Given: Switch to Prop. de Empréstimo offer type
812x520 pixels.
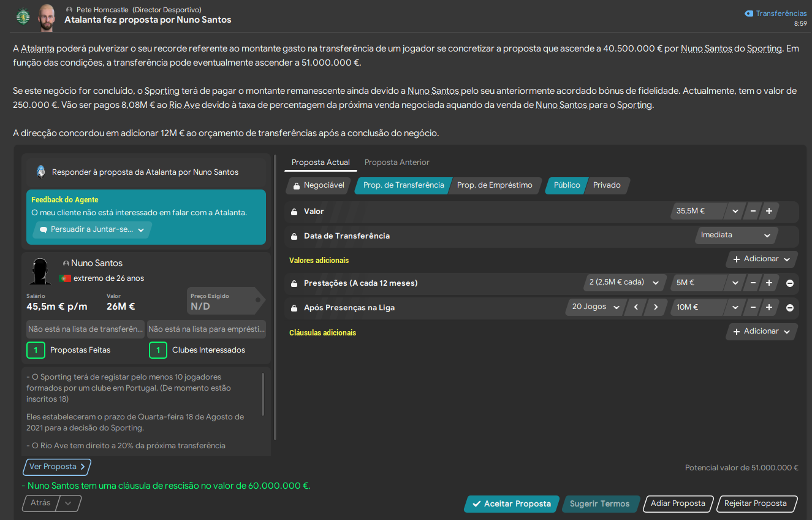Looking at the screenshot, I should tap(495, 185).
